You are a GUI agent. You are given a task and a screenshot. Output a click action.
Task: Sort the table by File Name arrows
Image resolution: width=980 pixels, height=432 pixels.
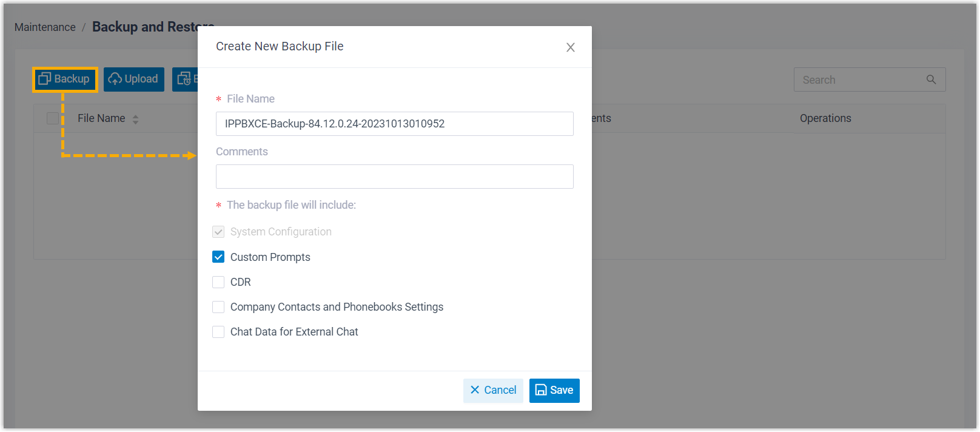[x=135, y=120]
